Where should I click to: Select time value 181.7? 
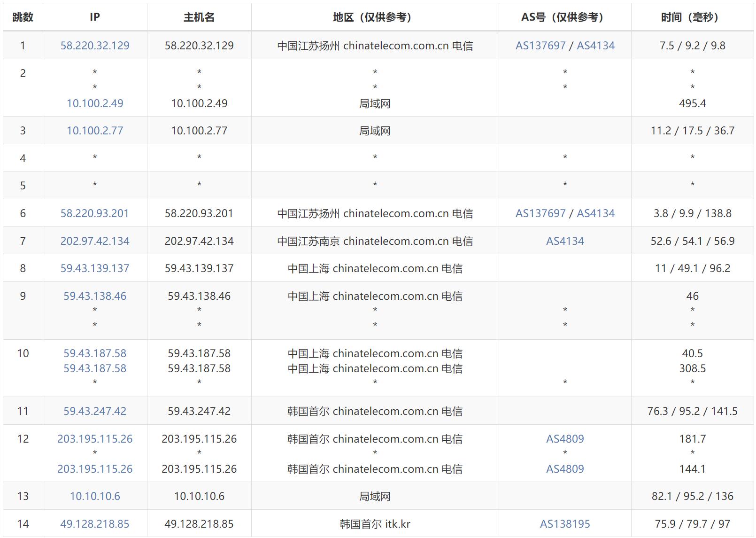(692, 439)
